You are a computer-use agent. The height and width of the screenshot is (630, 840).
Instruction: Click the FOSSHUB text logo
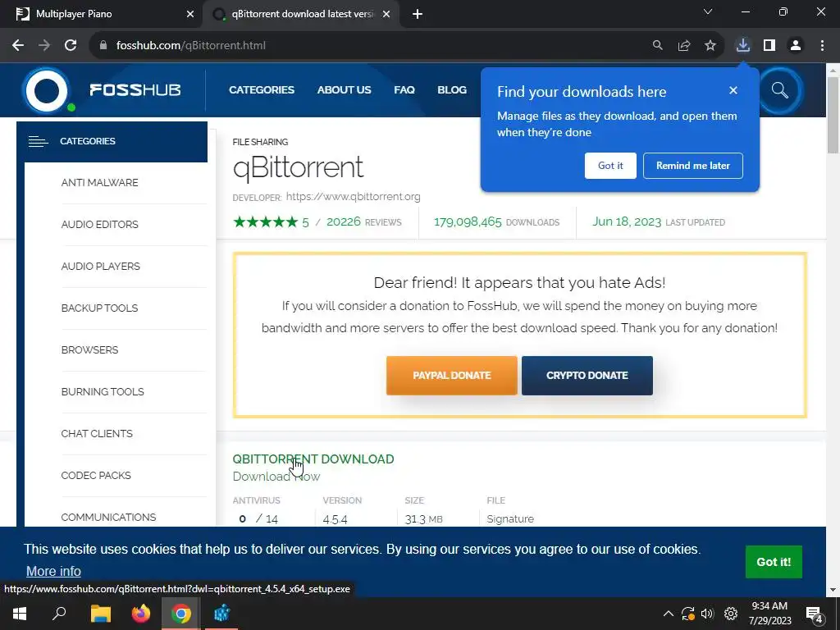pos(135,90)
